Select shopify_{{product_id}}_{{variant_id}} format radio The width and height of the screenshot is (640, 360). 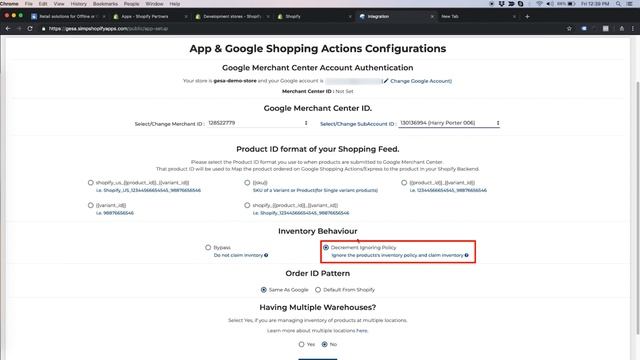247,205
